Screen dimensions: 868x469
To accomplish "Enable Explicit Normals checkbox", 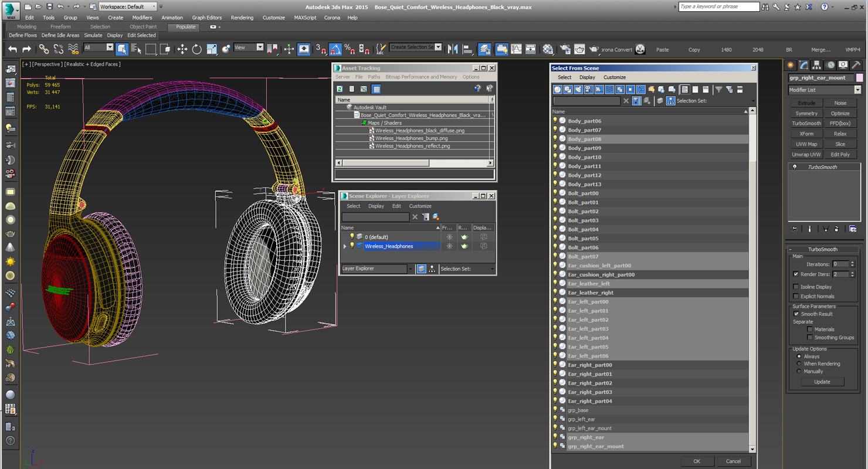I will (x=796, y=296).
